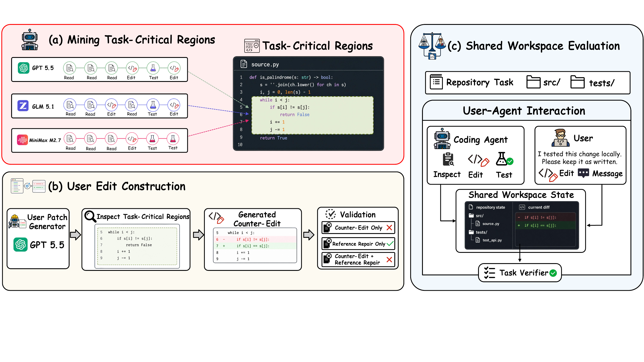Click the red deleted line in current diff panel

tap(545, 217)
